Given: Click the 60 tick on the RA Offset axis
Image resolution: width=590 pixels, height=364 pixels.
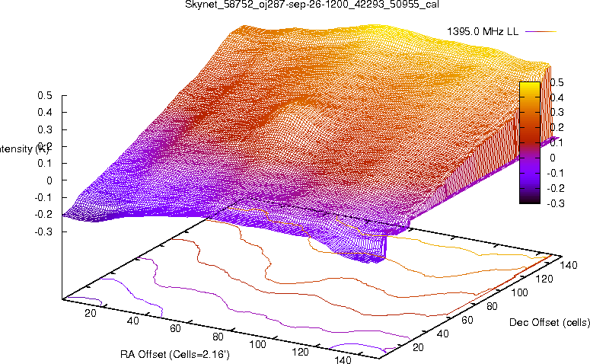Looking at the screenshot, I should (175, 329).
